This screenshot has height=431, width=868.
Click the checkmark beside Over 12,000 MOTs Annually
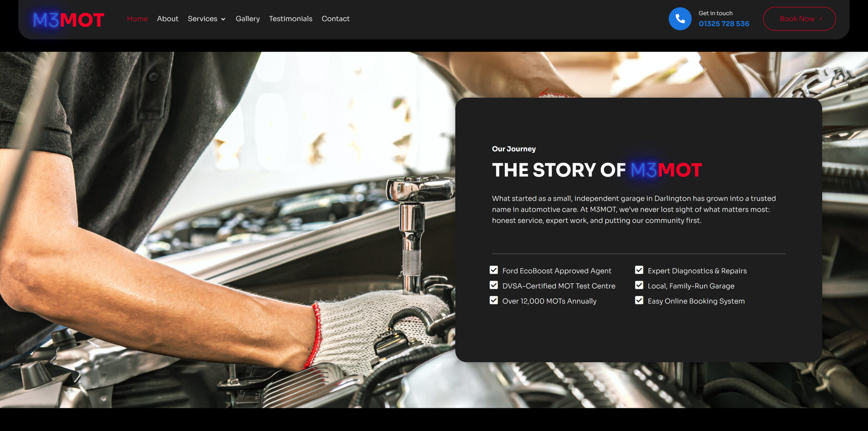click(494, 300)
